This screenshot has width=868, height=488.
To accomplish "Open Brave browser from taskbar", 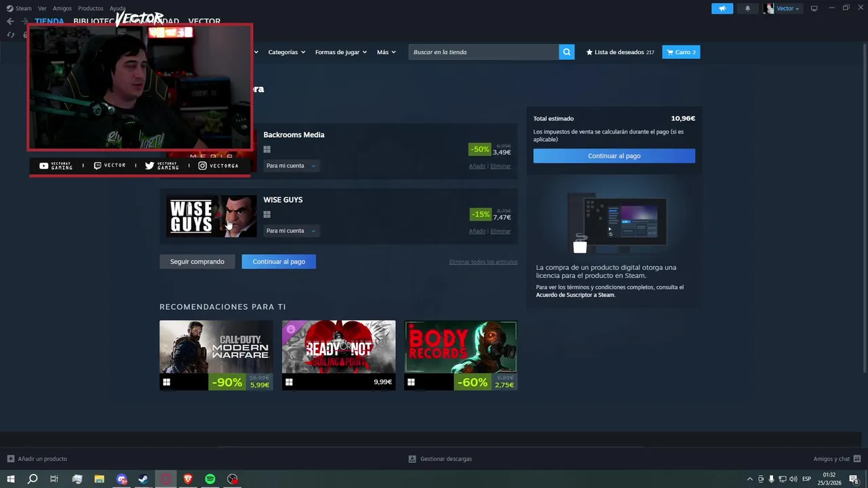I will click(188, 479).
